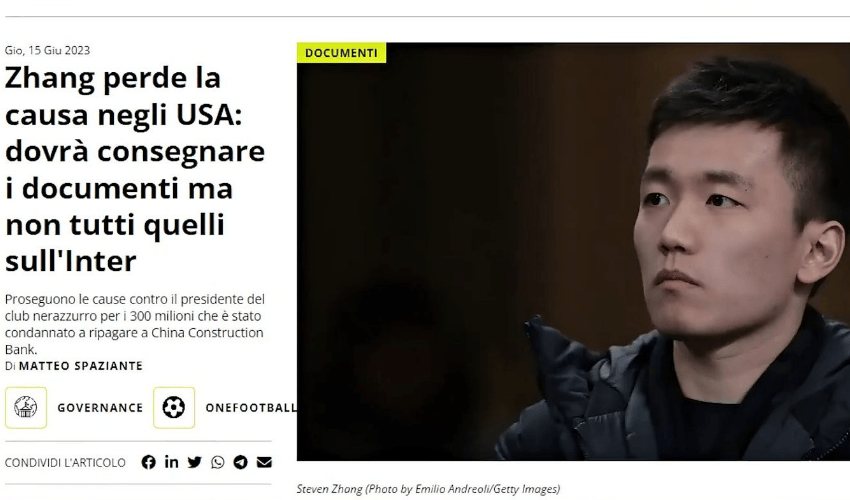Click the CONDIVIDI L'ARTICOLO label
This screenshot has height=500, width=850.
65,463
